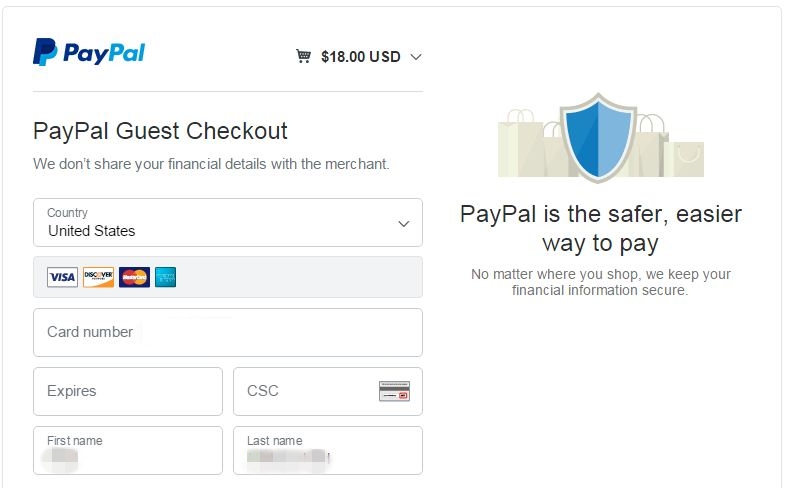The height and width of the screenshot is (488, 786).
Task: Click the PayPal logo
Action: tap(89, 52)
